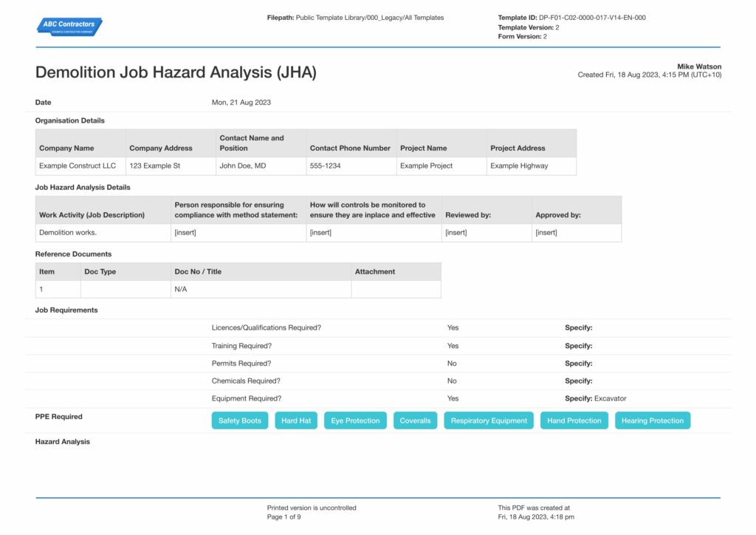Viewport: 756px width, 535px height.
Task: Select the Safety Boots PPE tag
Action: pyautogui.click(x=240, y=420)
